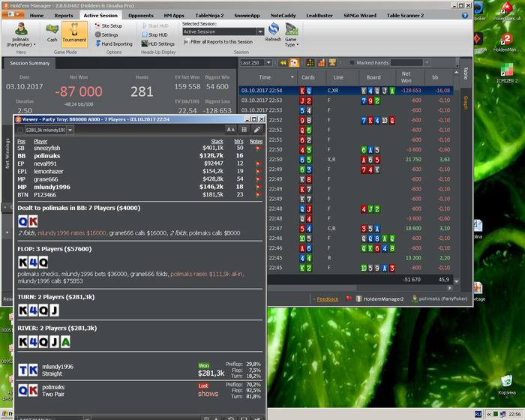This screenshot has height=420, width=525.
Task: Click the Feedback link
Action: (327, 298)
